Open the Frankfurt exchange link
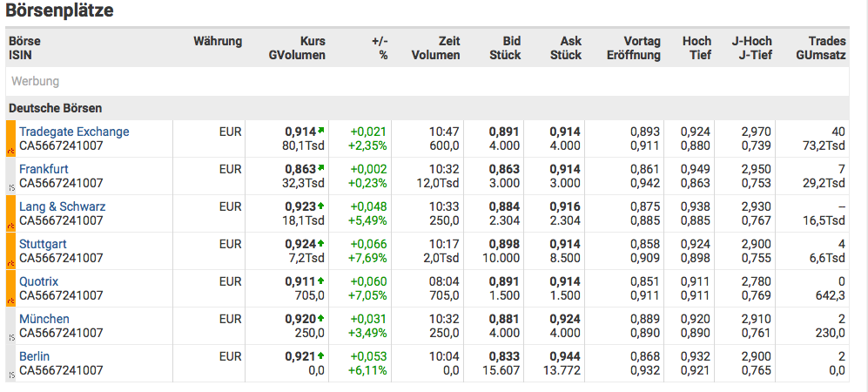The height and width of the screenshot is (392, 868). point(44,169)
